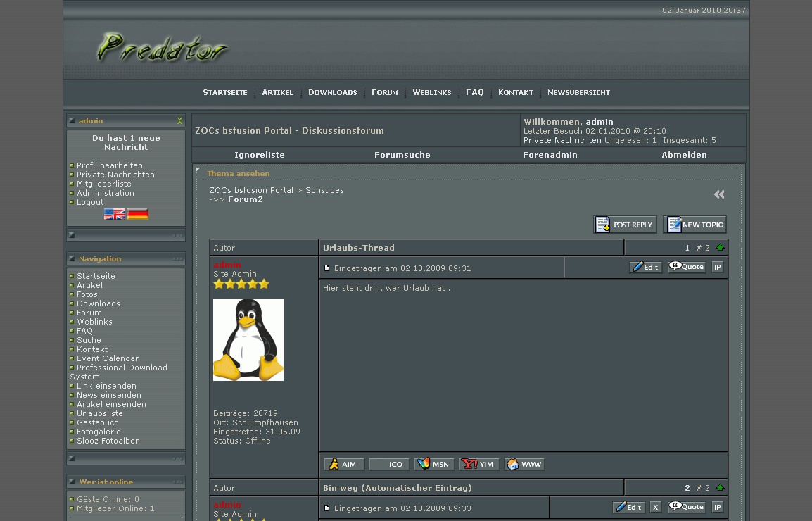
Task: Edit the Urlaubs-Thread post
Action: pyautogui.click(x=645, y=267)
